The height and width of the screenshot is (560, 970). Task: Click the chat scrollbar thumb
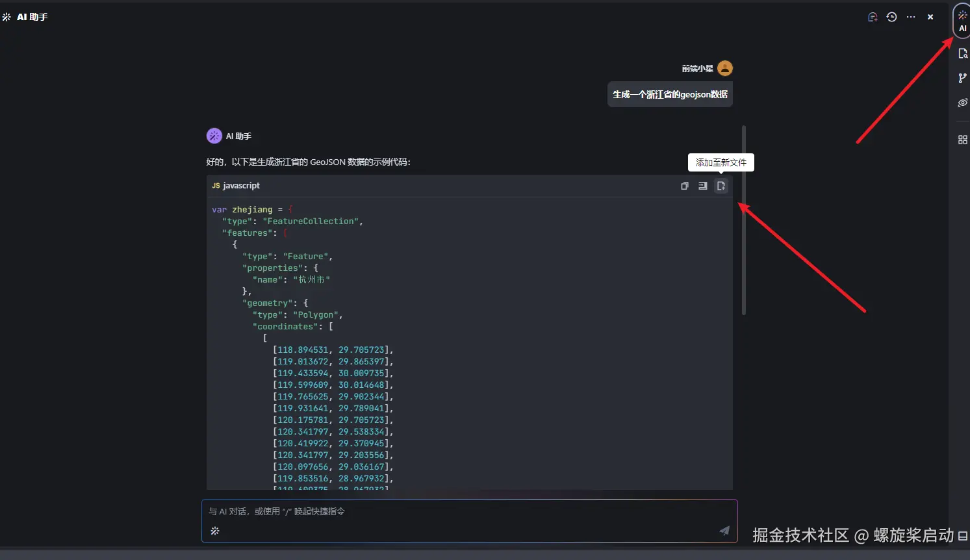pyautogui.click(x=743, y=220)
